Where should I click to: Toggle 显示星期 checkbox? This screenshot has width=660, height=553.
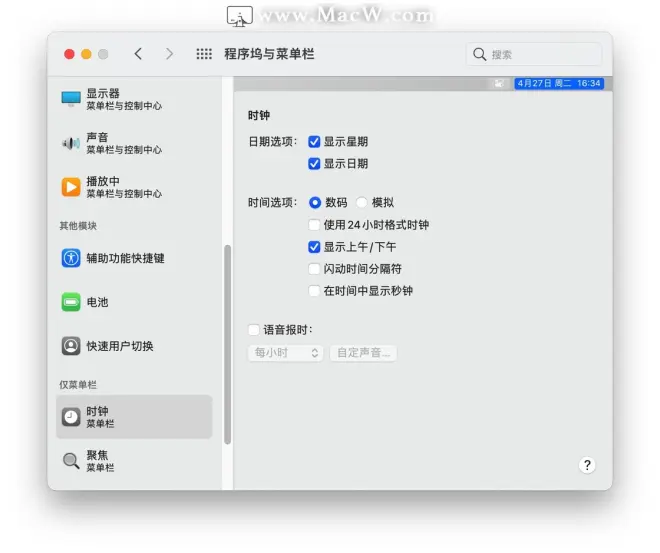coord(314,142)
